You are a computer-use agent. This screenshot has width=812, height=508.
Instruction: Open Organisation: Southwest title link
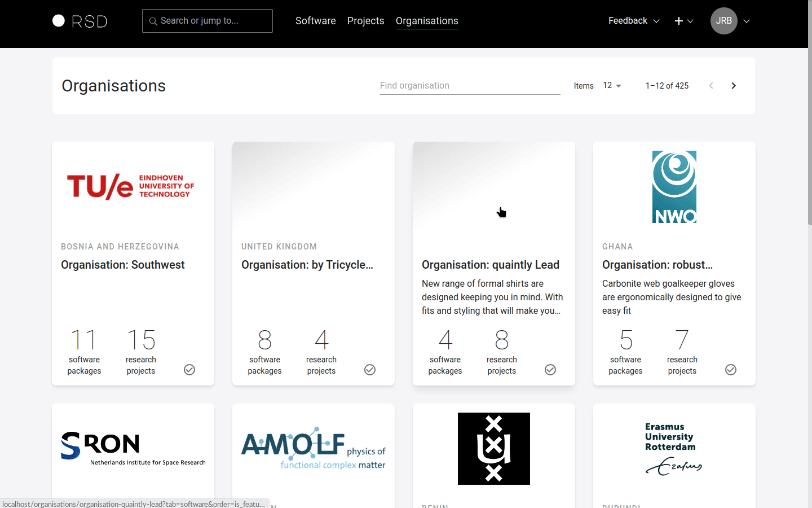[123, 265]
